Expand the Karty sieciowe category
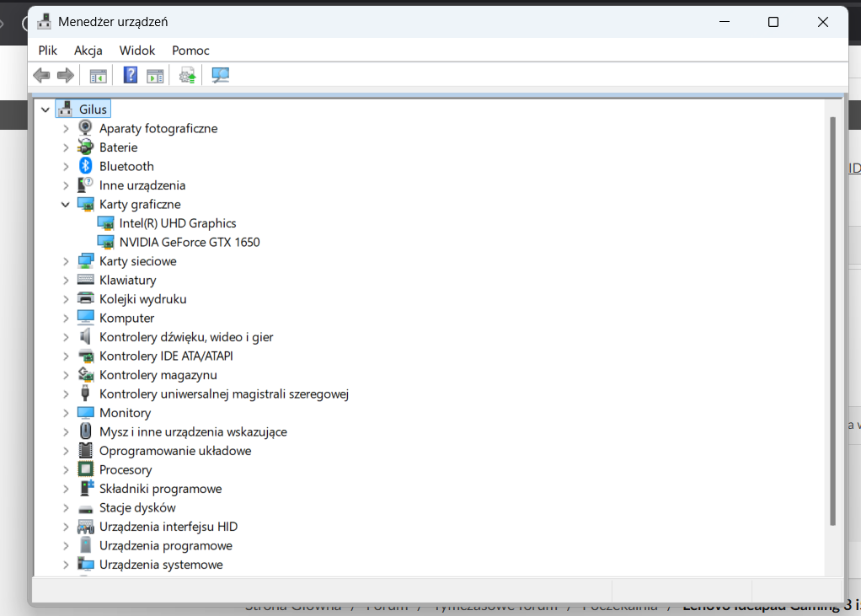This screenshot has height=616, width=861. (x=66, y=261)
